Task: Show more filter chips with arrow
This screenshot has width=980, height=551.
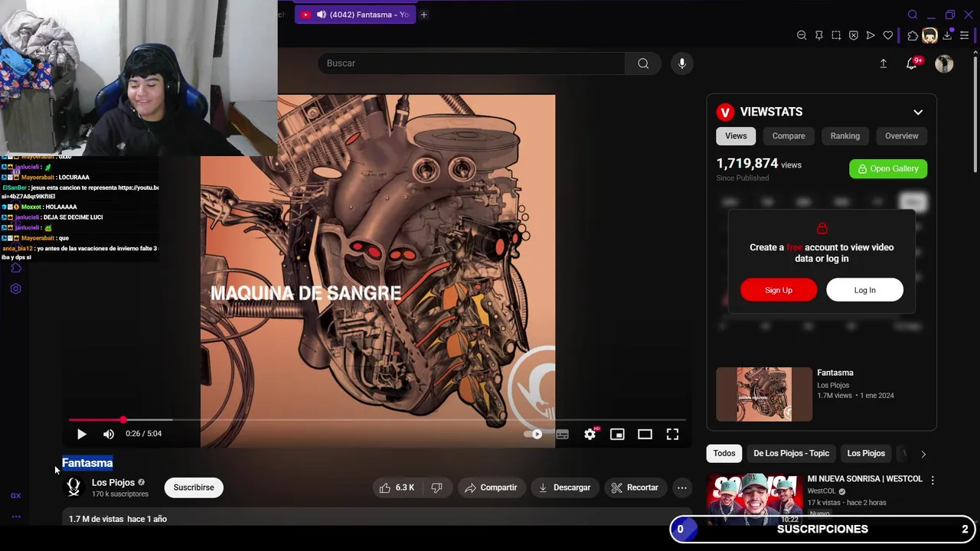Action: tap(923, 454)
